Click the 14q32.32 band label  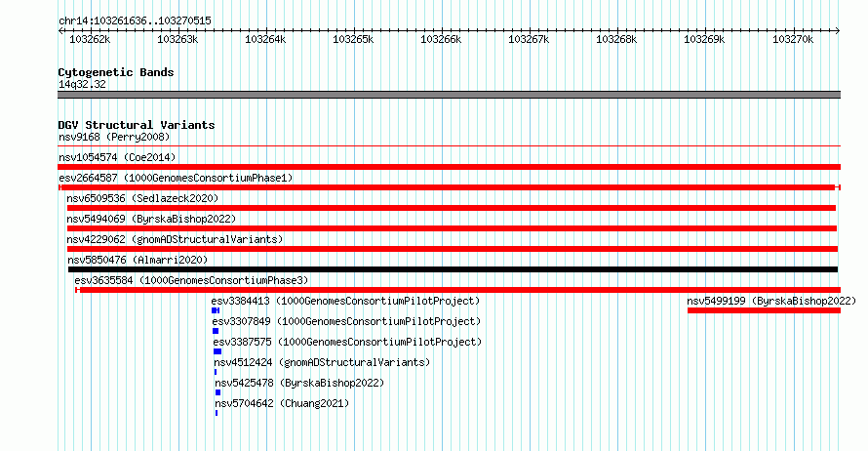coord(82,84)
